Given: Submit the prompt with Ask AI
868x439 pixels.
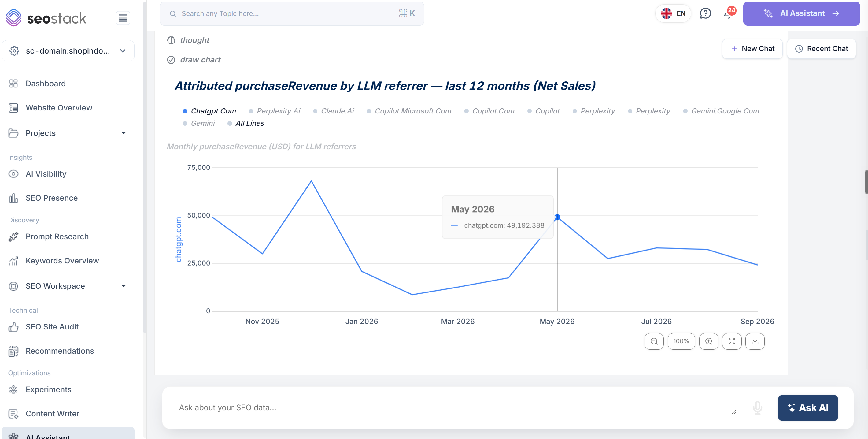Looking at the screenshot, I should [x=808, y=407].
